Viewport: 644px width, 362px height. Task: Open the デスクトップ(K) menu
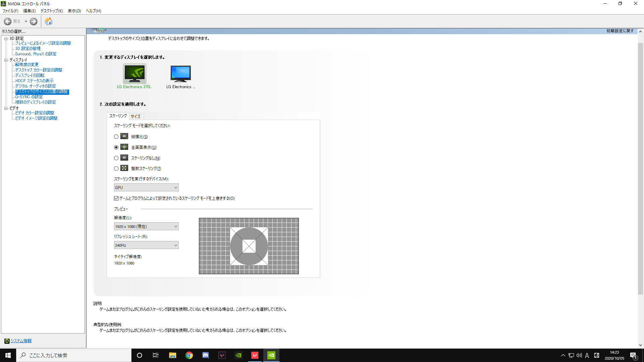coord(52,11)
